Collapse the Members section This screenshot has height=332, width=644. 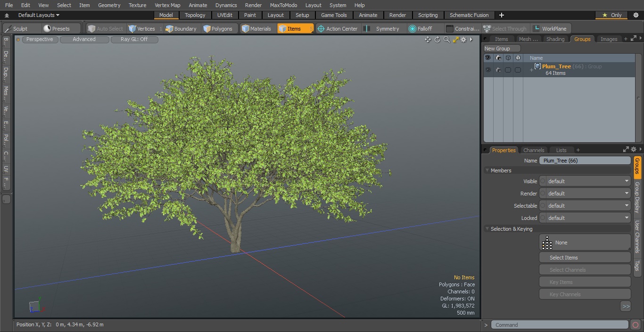click(487, 170)
